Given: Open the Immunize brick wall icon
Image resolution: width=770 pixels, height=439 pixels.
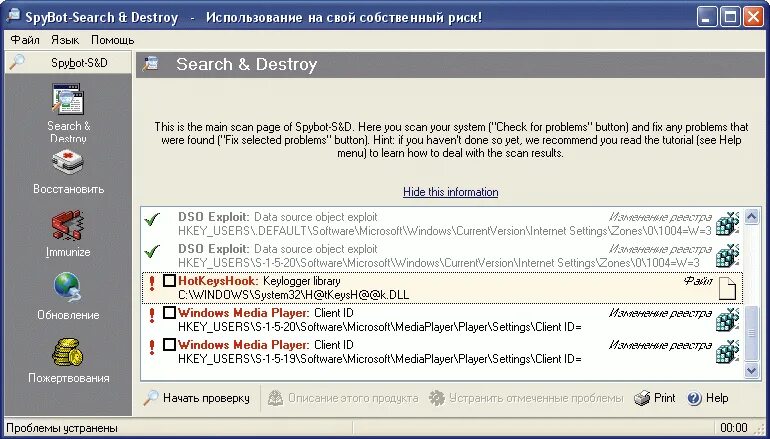Looking at the screenshot, I should click(x=68, y=226).
